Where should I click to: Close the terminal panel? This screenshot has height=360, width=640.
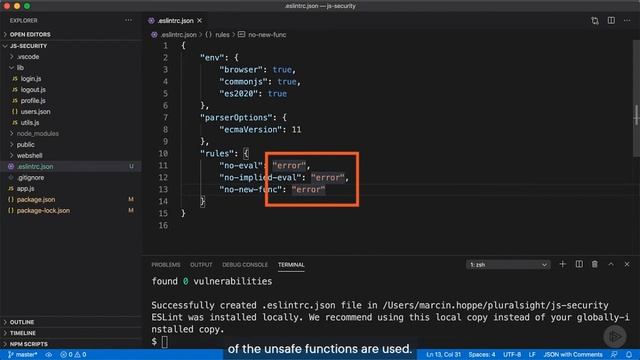coord(627,264)
